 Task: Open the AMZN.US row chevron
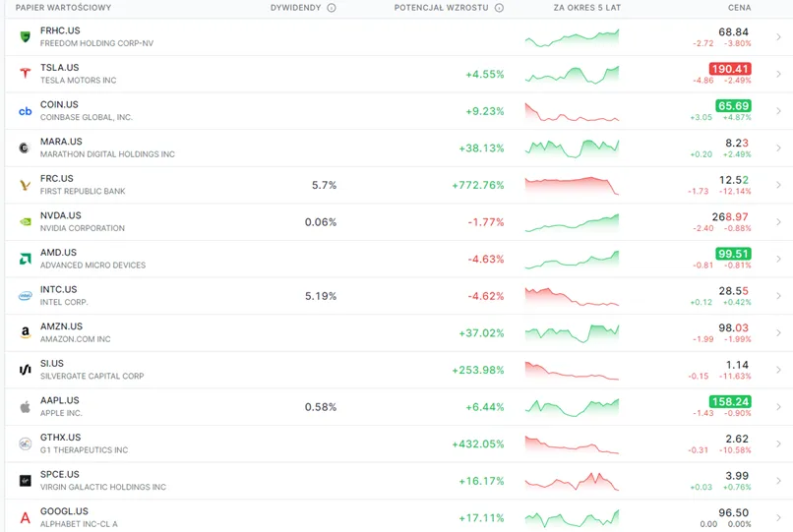click(x=778, y=332)
